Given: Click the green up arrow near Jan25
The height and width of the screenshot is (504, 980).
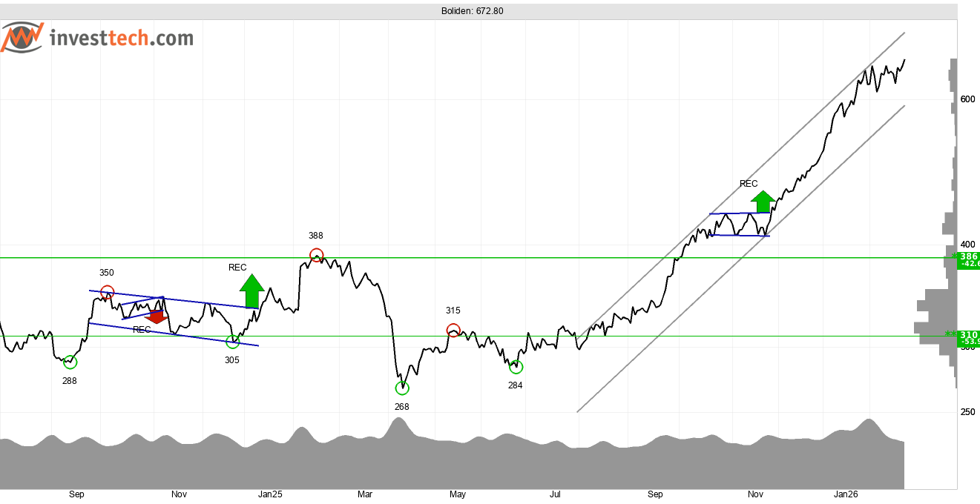Looking at the screenshot, I should 251,291.
